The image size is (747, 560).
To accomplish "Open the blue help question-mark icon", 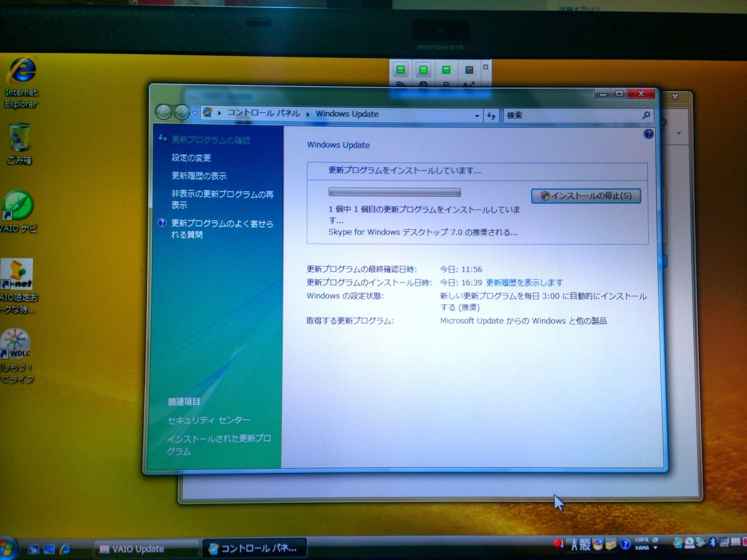I will tap(648, 134).
